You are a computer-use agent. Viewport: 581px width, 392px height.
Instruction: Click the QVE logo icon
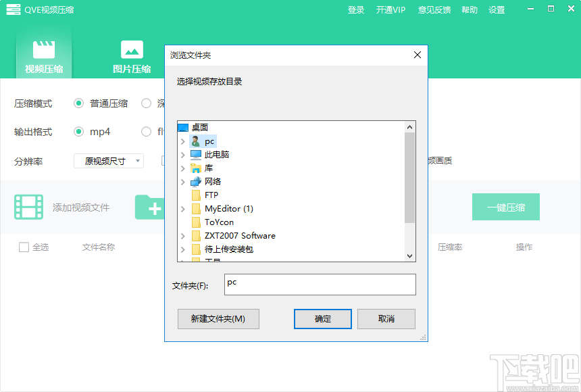click(13, 9)
